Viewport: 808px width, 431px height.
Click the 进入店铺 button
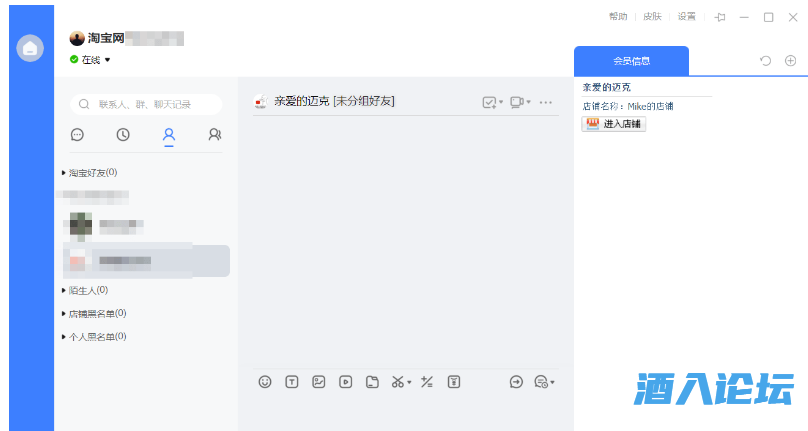click(x=614, y=124)
